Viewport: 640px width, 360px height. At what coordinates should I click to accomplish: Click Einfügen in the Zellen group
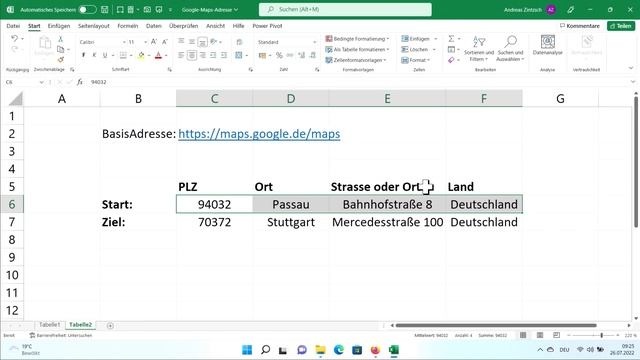tap(416, 39)
